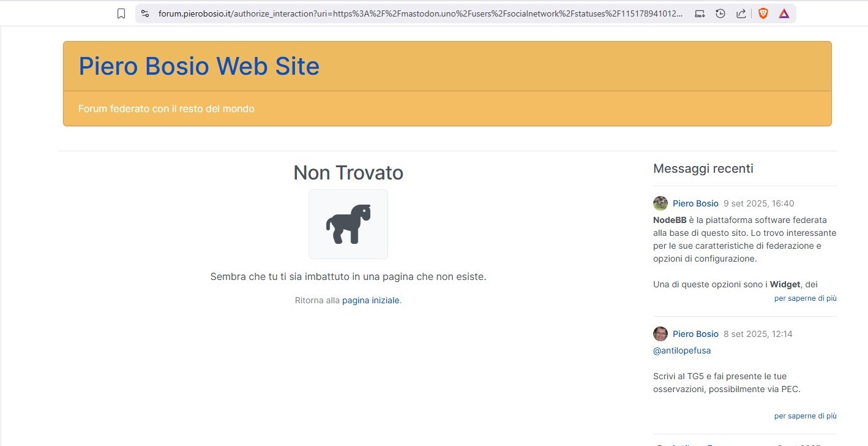Image resolution: width=868 pixels, height=446 pixels.
Task: Click the '8 set 2025, 12:14' timestamp
Action: click(x=757, y=333)
